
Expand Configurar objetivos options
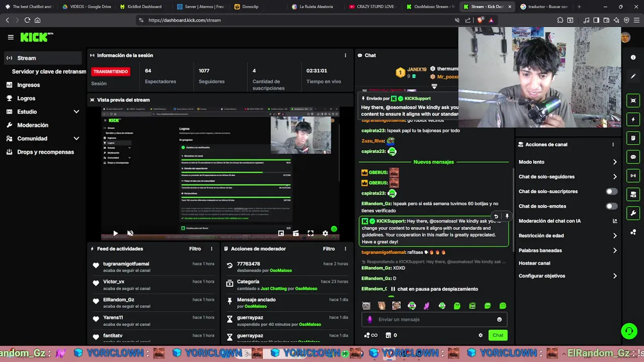(615, 276)
